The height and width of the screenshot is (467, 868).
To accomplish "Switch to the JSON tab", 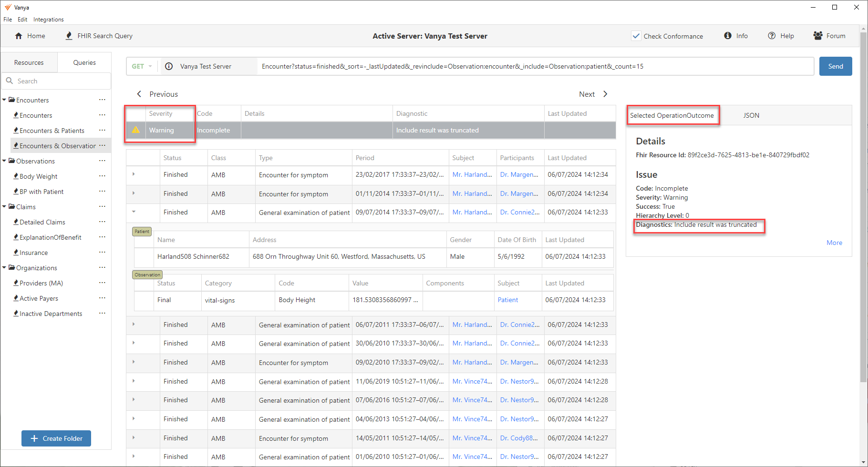I will coord(751,115).
